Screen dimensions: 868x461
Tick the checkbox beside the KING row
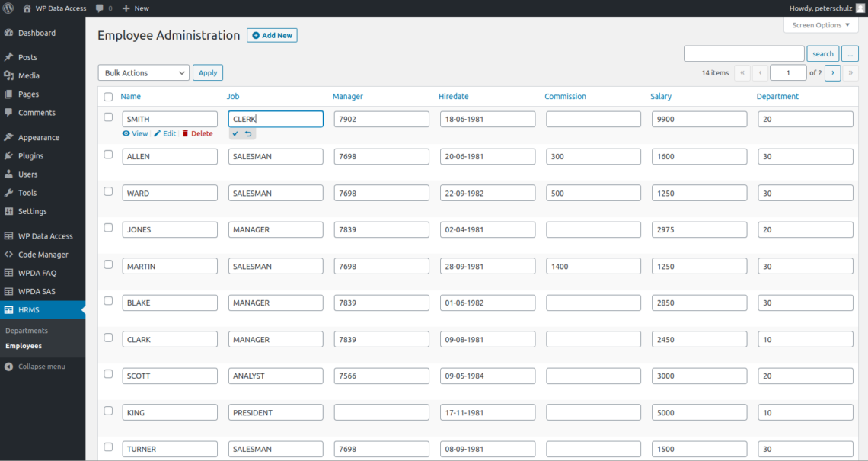(x=108, y=410)
